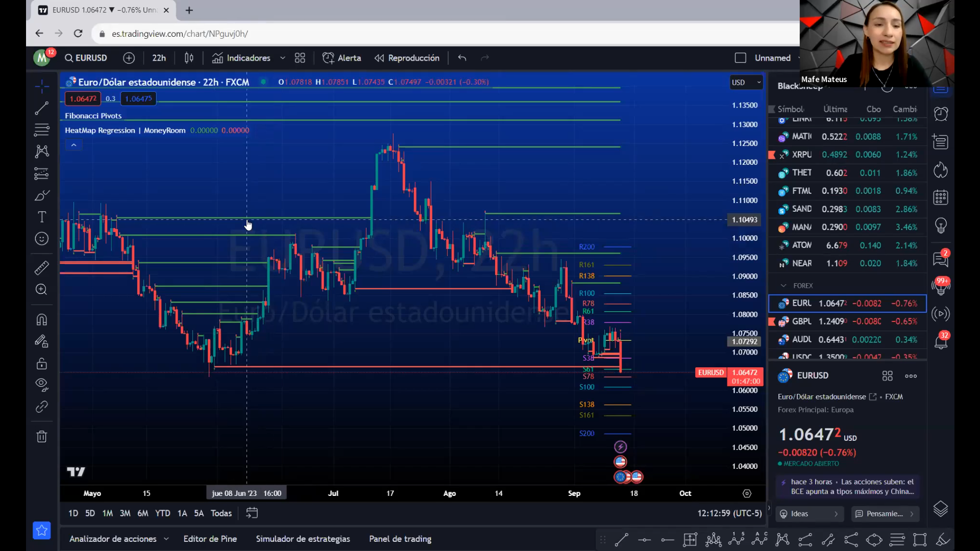Activate the ruler measure tool
The height and width of the screenshot is (551, 980).
[42, 268]
